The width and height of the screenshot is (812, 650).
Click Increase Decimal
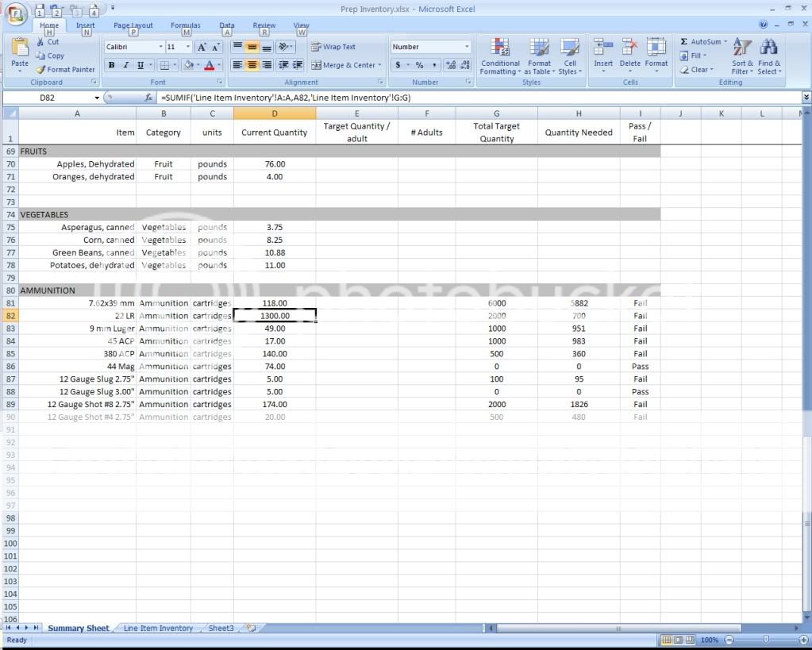[x=451, y=65]
